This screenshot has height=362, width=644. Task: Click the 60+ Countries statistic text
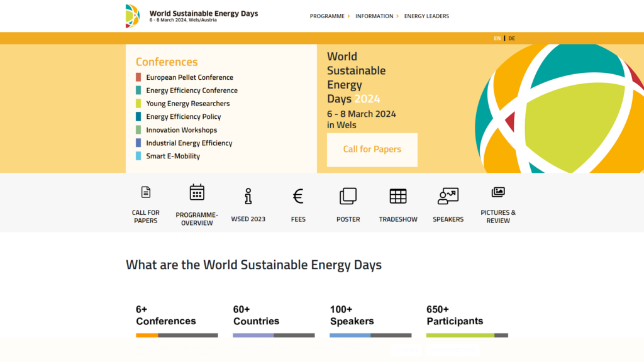[257, 315]
